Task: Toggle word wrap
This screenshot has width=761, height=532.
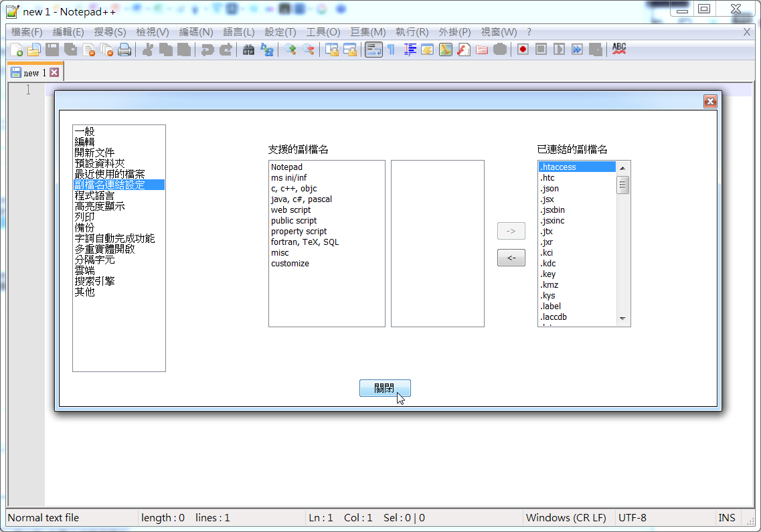Action: (x=373, y=49)
